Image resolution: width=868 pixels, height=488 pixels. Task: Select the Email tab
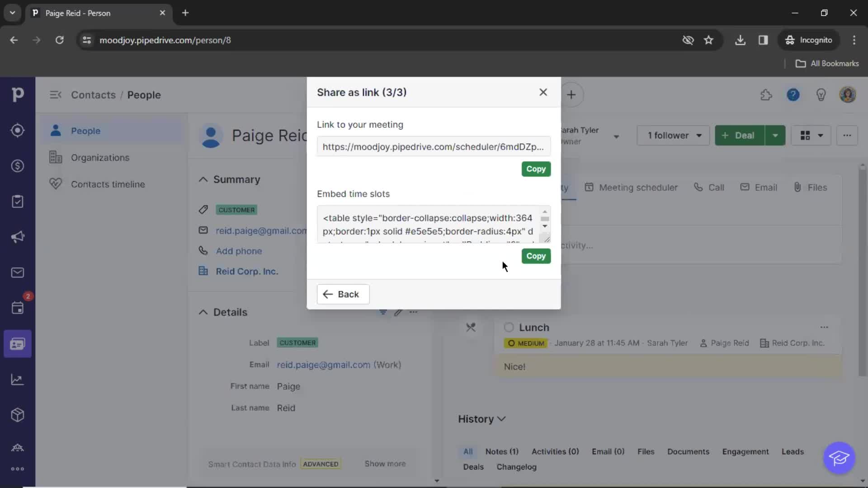pos(765,187)
